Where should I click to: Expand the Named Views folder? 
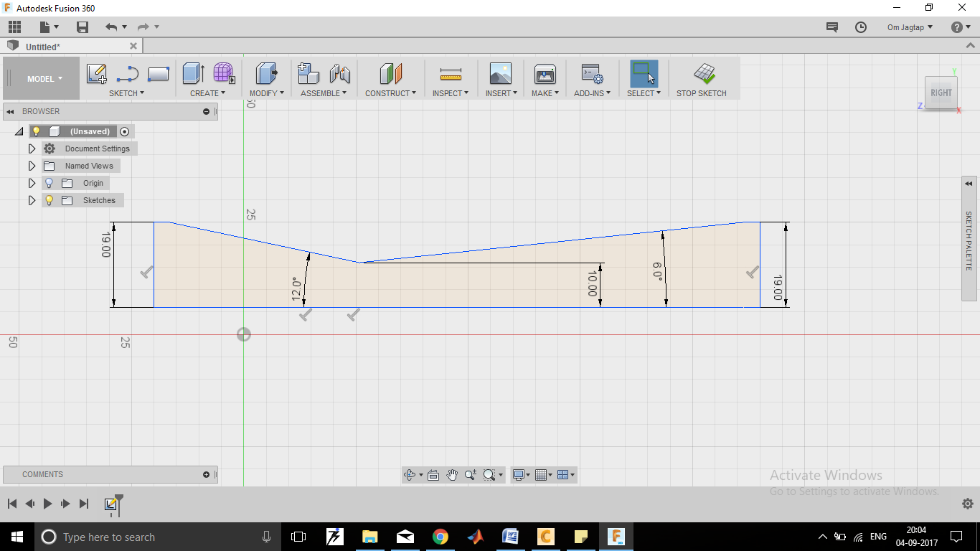pos(32,166)
